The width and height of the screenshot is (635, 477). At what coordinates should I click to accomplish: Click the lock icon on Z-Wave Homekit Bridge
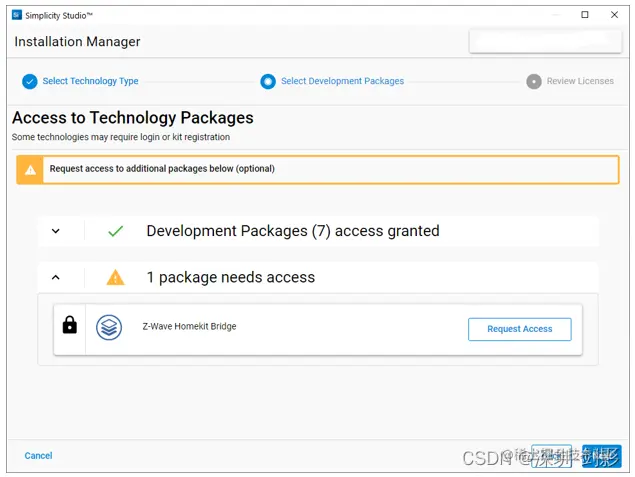[70, 326]
